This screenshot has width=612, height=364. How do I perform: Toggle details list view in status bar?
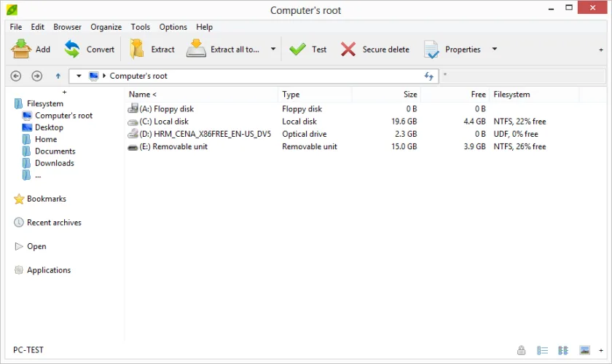coord(542,350)
